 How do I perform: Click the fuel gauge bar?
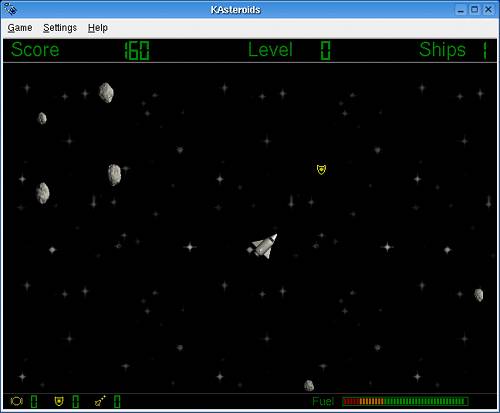(x=405, y=401)
